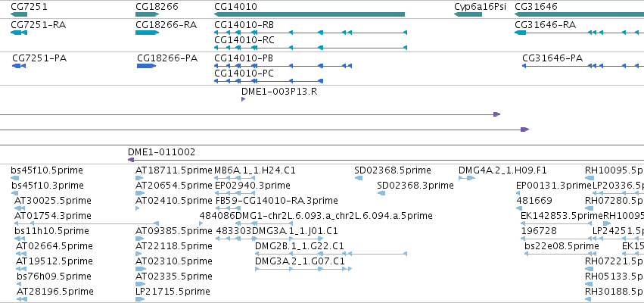Click EST AT19512.5prime
644x303 pixels.
pyautogui.click(x=54, y=261)
